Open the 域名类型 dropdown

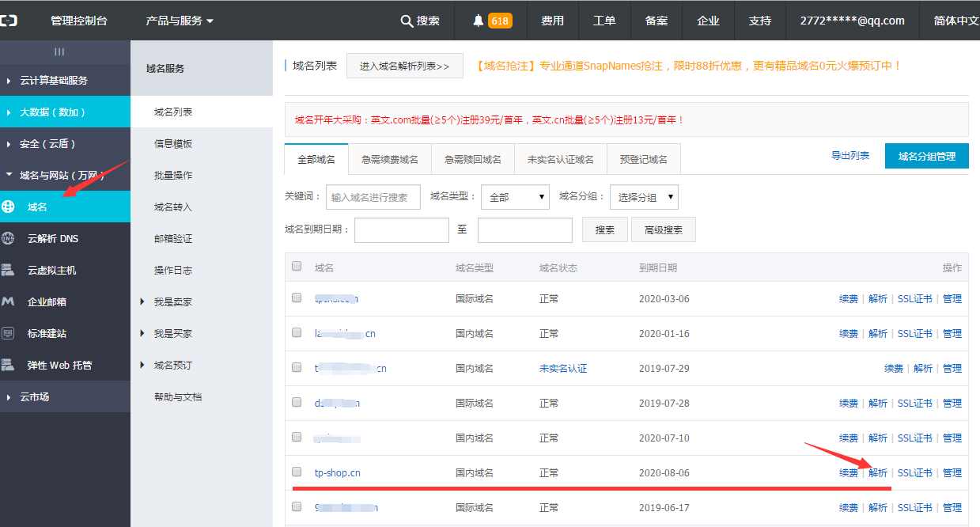516,197
